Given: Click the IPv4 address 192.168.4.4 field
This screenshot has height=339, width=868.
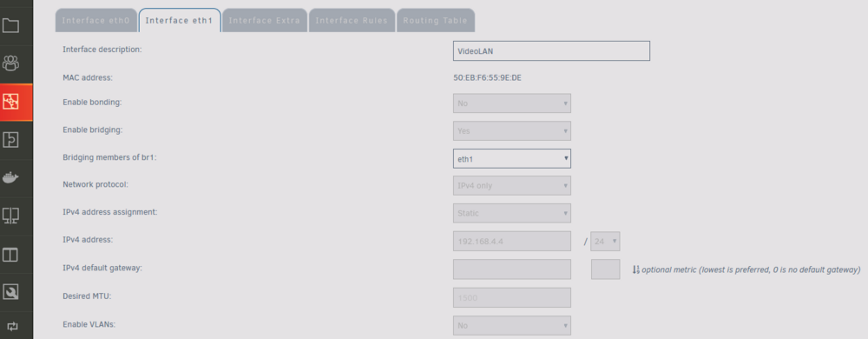Looking at the screenshot, I should [x=512, y=242].
